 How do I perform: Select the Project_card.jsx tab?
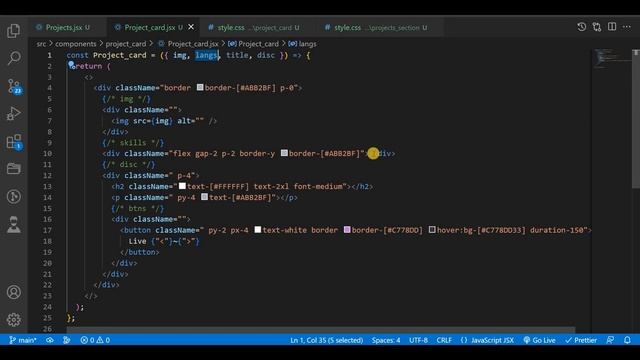pos(149,27)
